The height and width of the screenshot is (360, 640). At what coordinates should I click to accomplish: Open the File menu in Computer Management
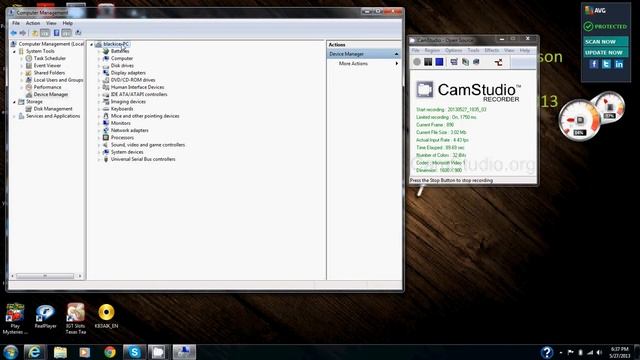16,23
